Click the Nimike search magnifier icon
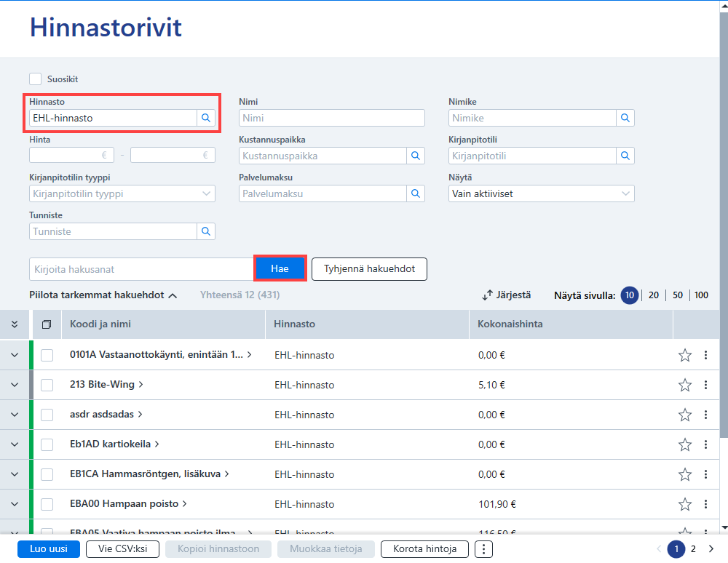728x563 pixels. point(625,118)
